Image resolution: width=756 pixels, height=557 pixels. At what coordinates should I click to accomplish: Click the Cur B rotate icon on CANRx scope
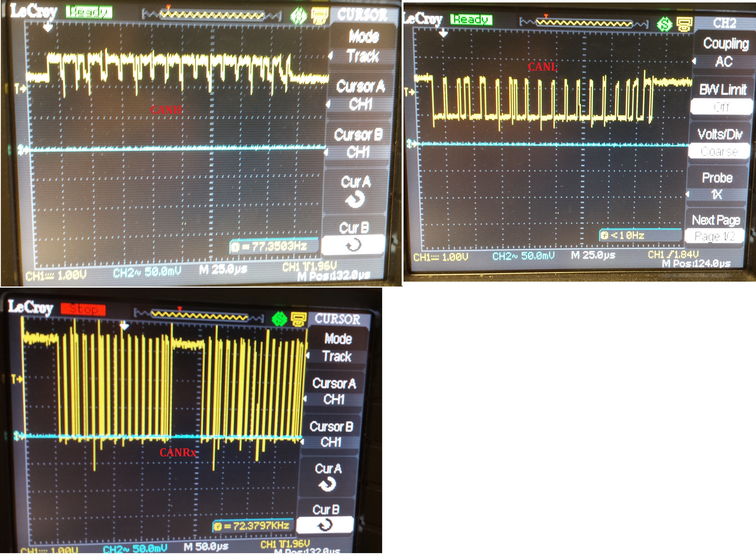(325, 525)
